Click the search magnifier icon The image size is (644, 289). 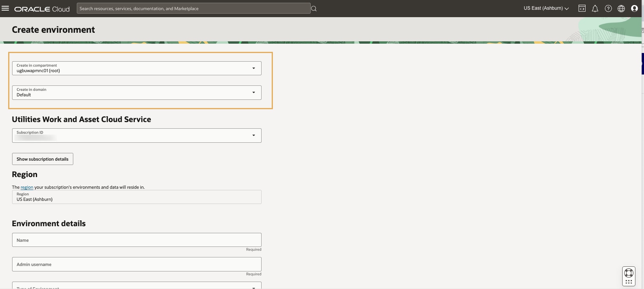tap(314, 9)
